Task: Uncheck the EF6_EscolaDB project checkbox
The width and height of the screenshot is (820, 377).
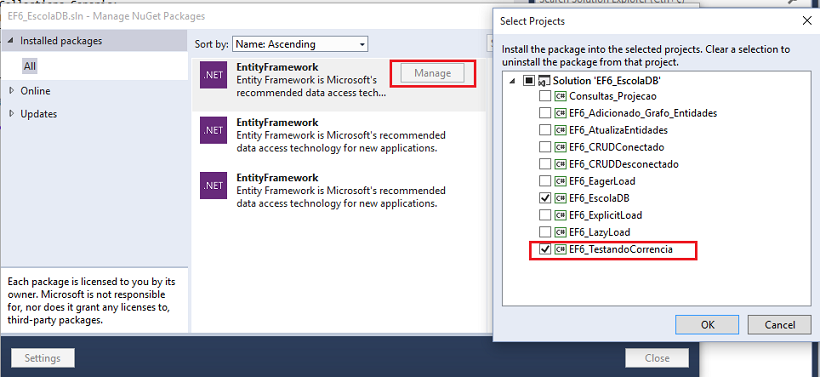Action: [545, 198]
